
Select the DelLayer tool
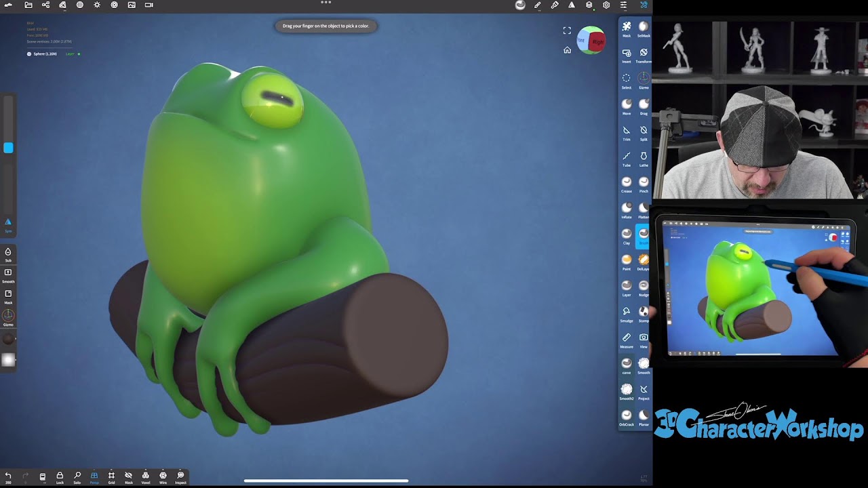[x=644, y=262]
